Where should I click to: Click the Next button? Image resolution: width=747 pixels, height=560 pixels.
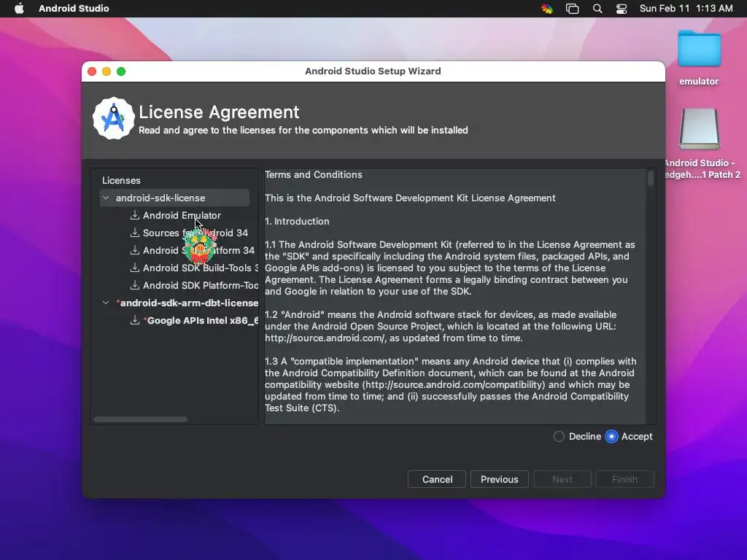pos(562,480)
